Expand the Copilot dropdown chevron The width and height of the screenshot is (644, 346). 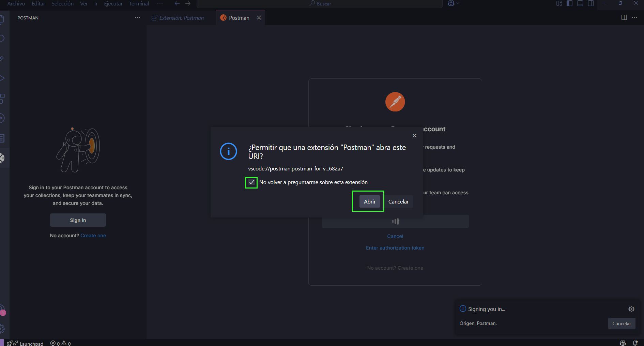point(458,3)
